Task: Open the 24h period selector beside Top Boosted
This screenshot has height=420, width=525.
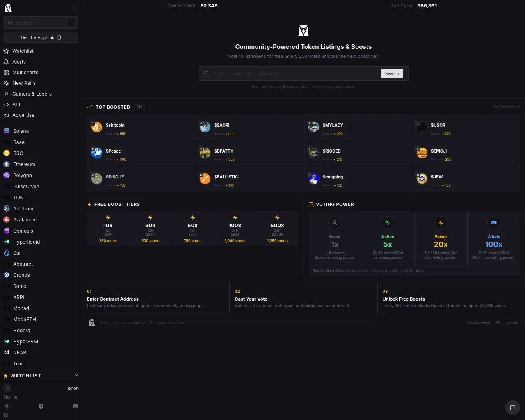Action: [x=139, y=107]
